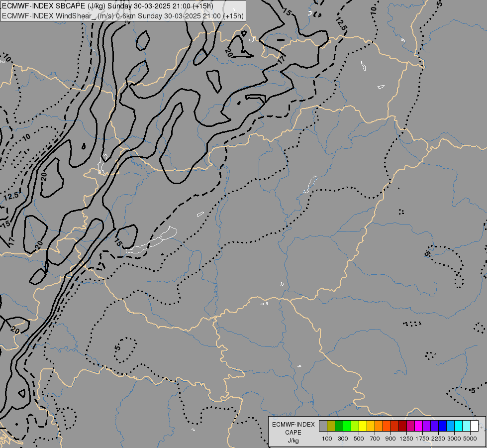
Task: Click the olive swatch in CAPE legend
Action: tap(331, 426)
